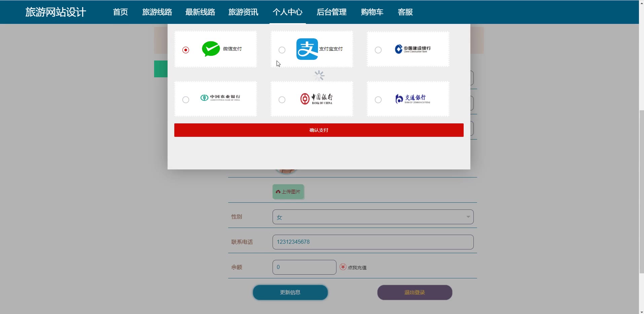644x314 pixels.
Task: Open 后台管理 in the navigation bar
Action: [331, 12]
